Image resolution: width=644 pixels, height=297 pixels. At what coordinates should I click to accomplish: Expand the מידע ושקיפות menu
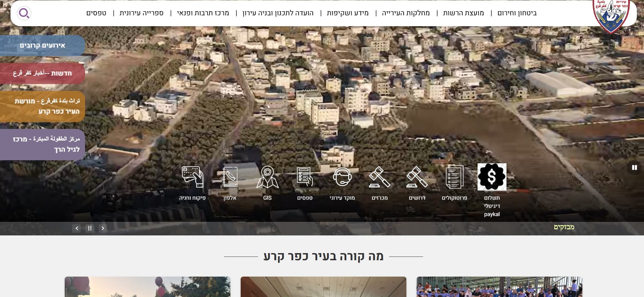coord(348,13)
